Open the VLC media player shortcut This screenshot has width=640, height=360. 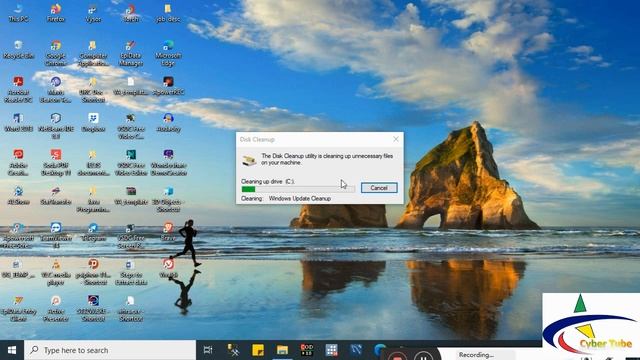(x=56, y=272)
